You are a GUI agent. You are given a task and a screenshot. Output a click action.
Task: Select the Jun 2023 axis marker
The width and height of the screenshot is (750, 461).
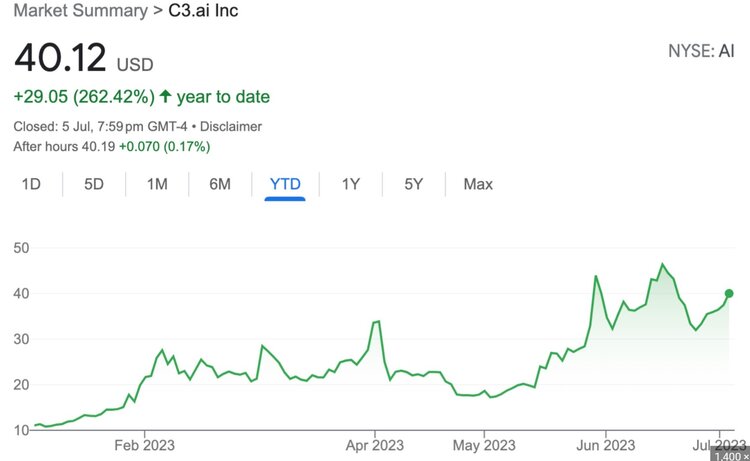click(x=606, y=445)
